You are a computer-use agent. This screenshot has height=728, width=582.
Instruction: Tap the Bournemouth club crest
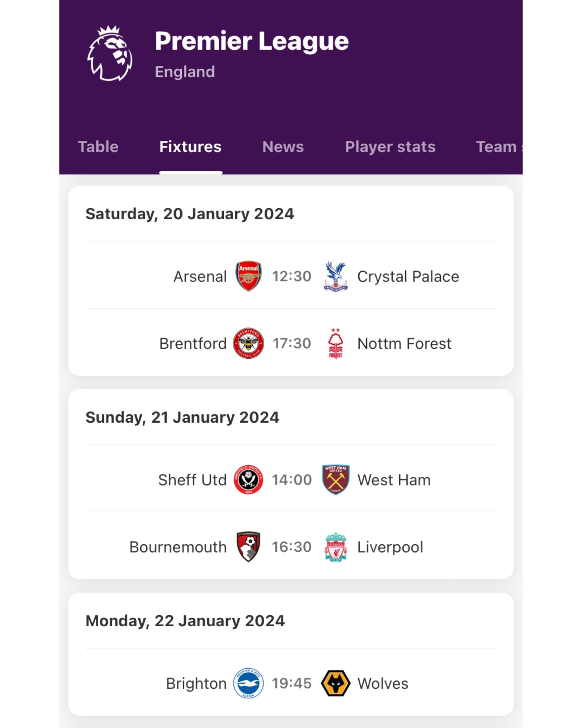click(248, 547)
